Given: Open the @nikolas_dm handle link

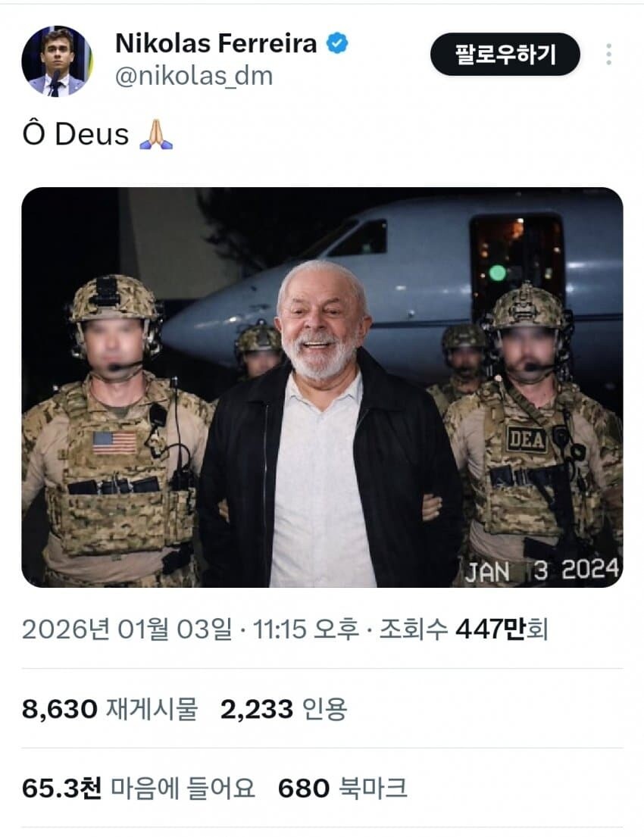Looking at the screenshot, I should (x=195, y=76).
